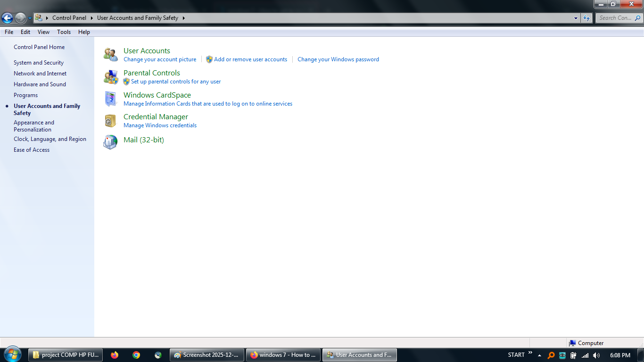Switch to Firefox 'windows 7 - How to' taskbar button
Viewport: 644px width, 362px height.
point(283,355)
